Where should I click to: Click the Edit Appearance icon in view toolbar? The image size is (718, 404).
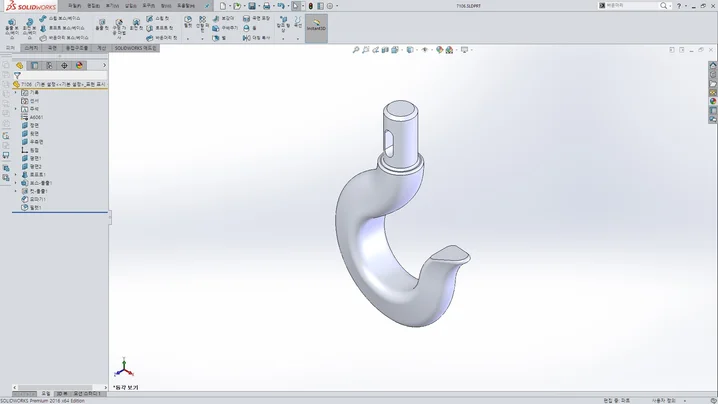[437, 50]
